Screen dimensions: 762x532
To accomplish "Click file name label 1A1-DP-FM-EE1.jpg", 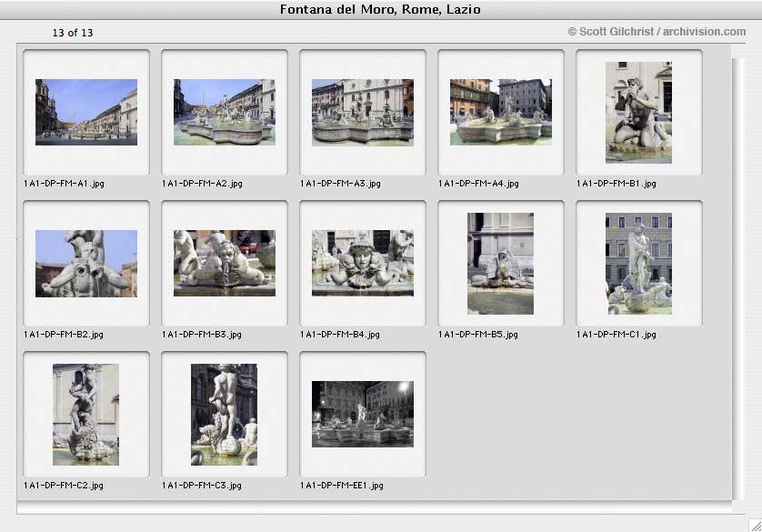I will coord(342,486).
